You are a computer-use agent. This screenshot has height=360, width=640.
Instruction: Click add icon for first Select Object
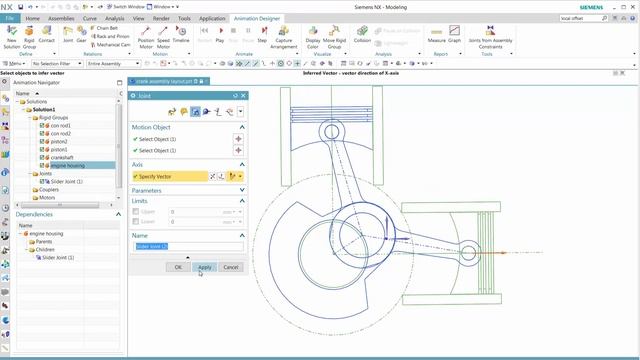(238, 139)
